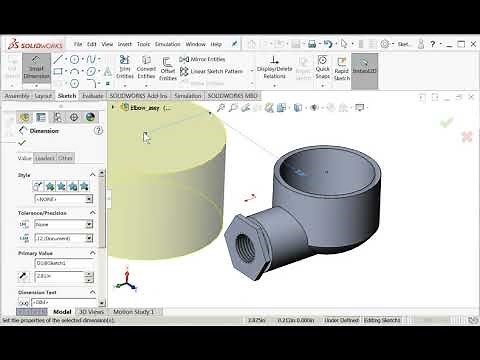
Task: Click Linear Sketch Pattern
Action: 212,71
